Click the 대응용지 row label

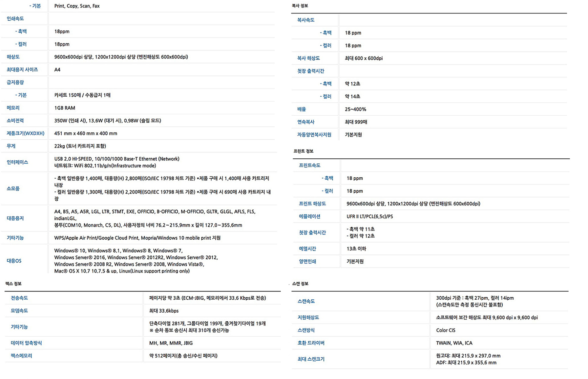click(x=15, y=218)
